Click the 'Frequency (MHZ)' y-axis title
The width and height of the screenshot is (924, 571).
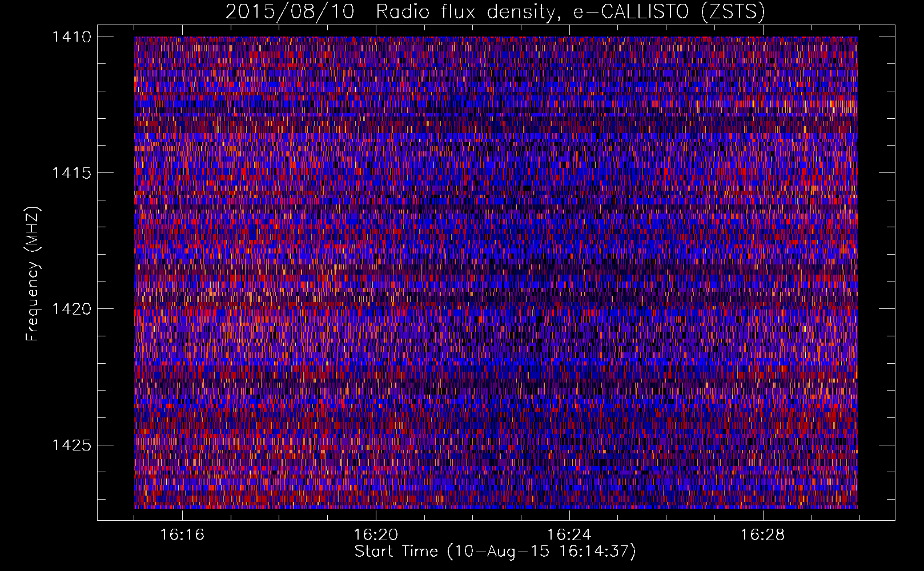(x=33, y=274)
